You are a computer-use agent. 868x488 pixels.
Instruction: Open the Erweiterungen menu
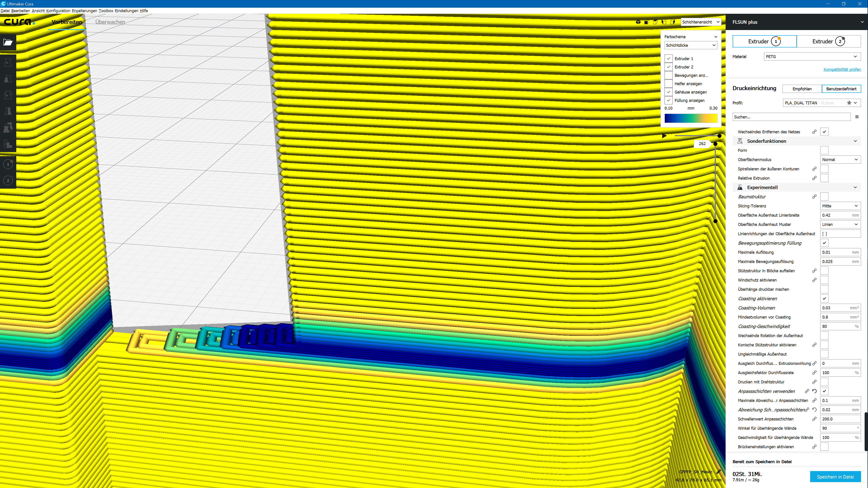point(84,11)
